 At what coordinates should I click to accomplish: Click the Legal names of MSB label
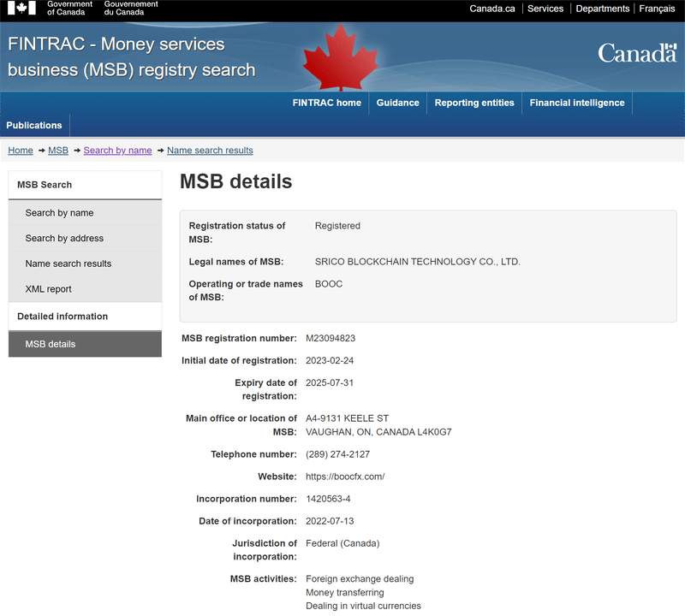pos(236,262)
